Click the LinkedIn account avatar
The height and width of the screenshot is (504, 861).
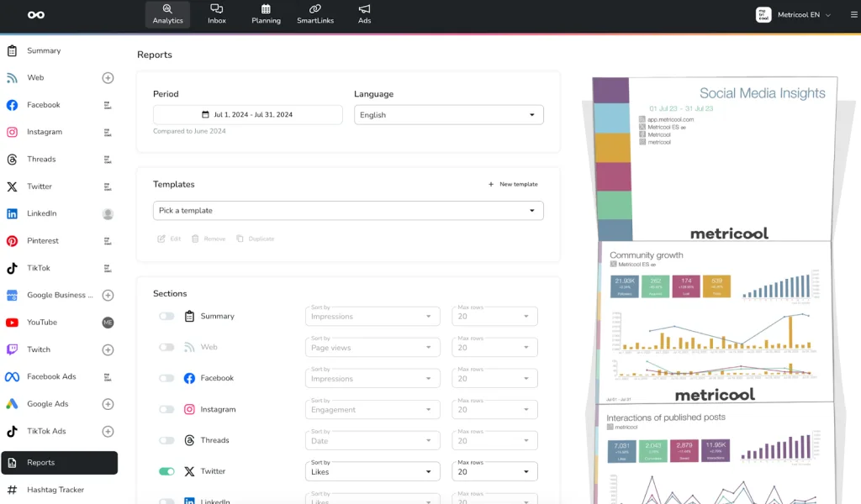pyautogui.click(x=108, y=214)
